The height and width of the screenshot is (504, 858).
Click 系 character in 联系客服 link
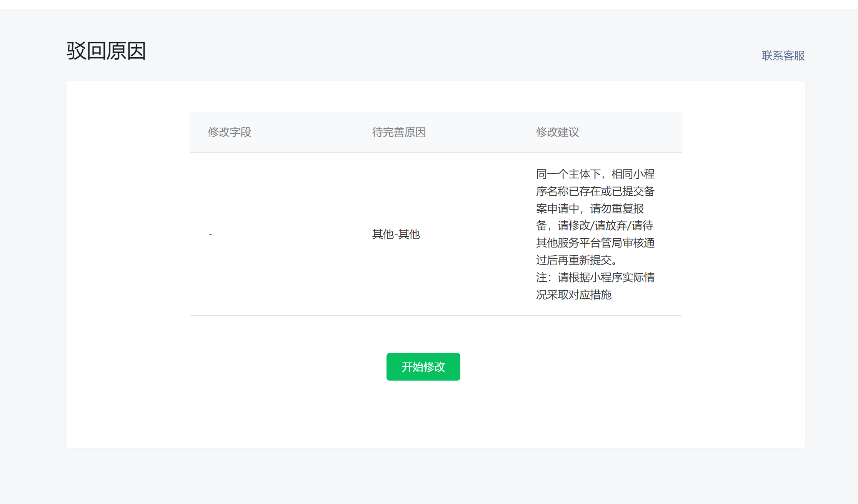[x=778, y=56]
